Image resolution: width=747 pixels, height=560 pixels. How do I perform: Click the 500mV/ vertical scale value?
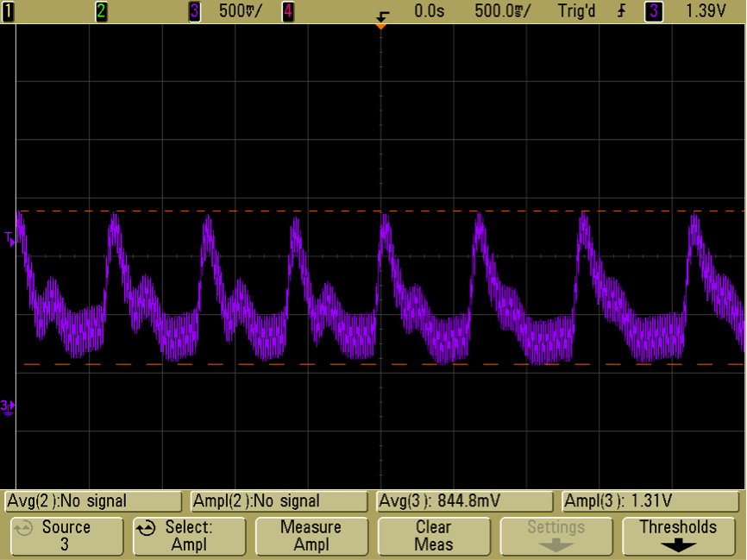coord(241,11)
